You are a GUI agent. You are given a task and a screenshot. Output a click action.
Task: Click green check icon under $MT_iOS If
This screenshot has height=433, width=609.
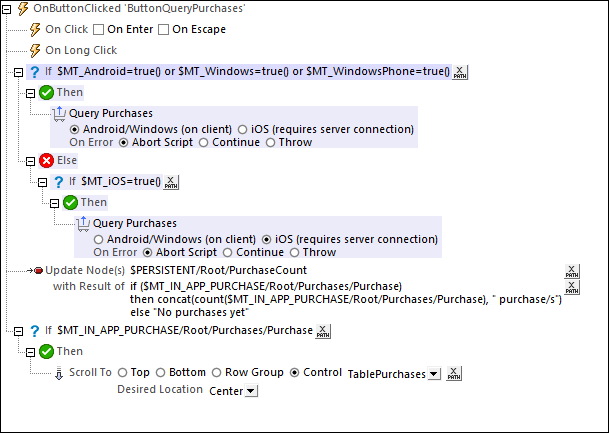pyautogui.click(x=70, y=203)
